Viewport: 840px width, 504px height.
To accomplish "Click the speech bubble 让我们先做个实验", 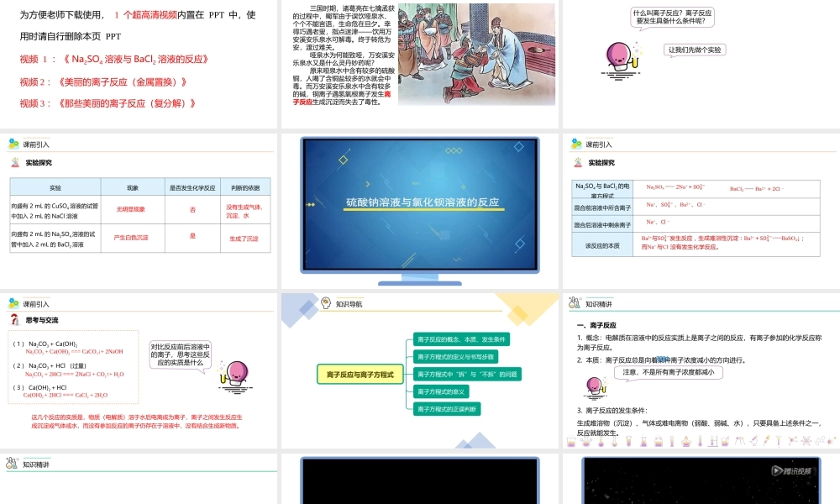I will coord(695,50).
